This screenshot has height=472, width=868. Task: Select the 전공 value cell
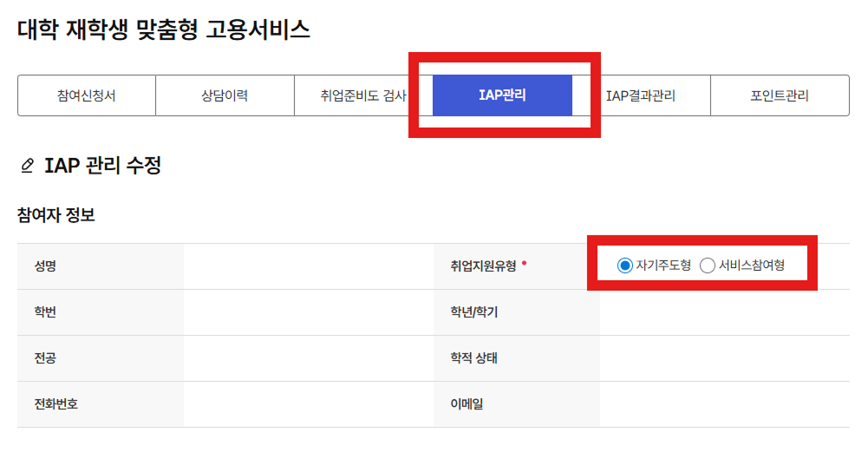pyautogui.click(x=308, y=358)
